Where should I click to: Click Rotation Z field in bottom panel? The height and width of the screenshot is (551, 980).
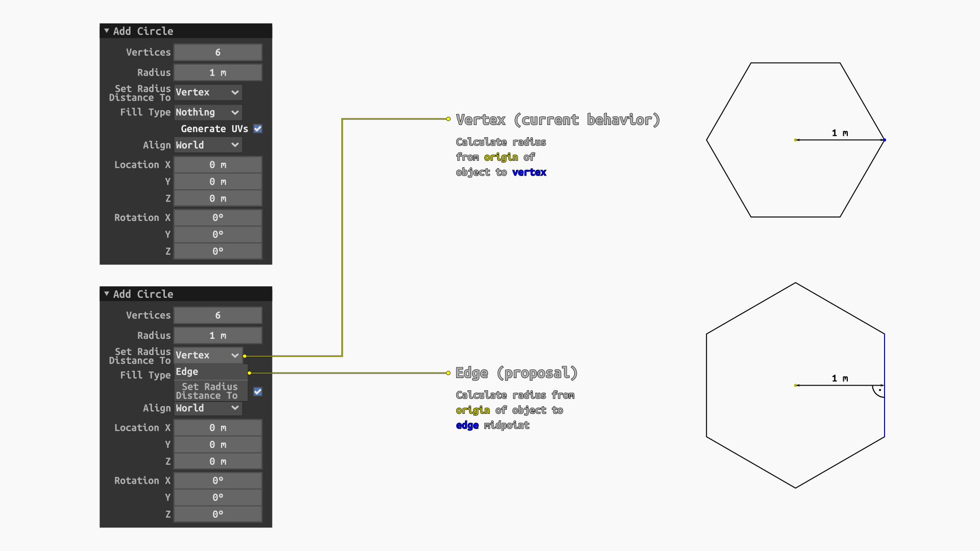click(218, 514)
